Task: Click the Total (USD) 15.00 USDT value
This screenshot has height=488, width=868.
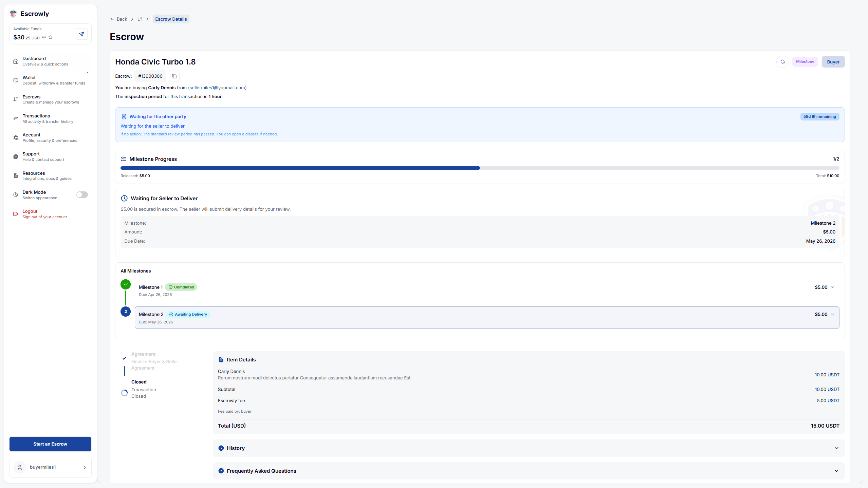Action: coord(825,426)
